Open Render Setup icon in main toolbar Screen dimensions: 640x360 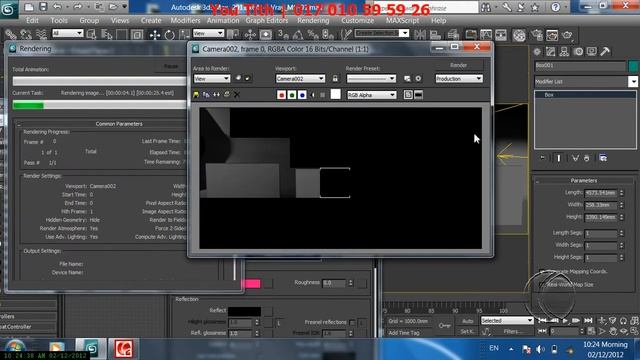[x=536, y=35]
